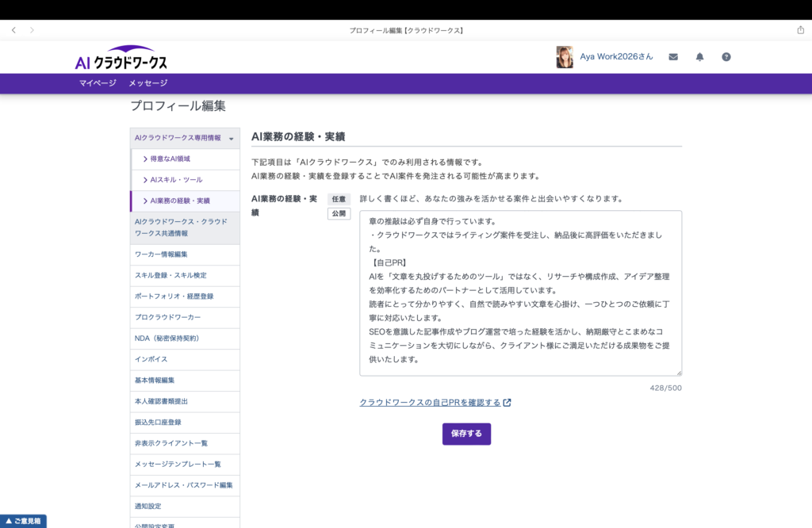Open メッセージ in the purple navigation bar
This screenshot has height=528, width=812.
(148, 82)
